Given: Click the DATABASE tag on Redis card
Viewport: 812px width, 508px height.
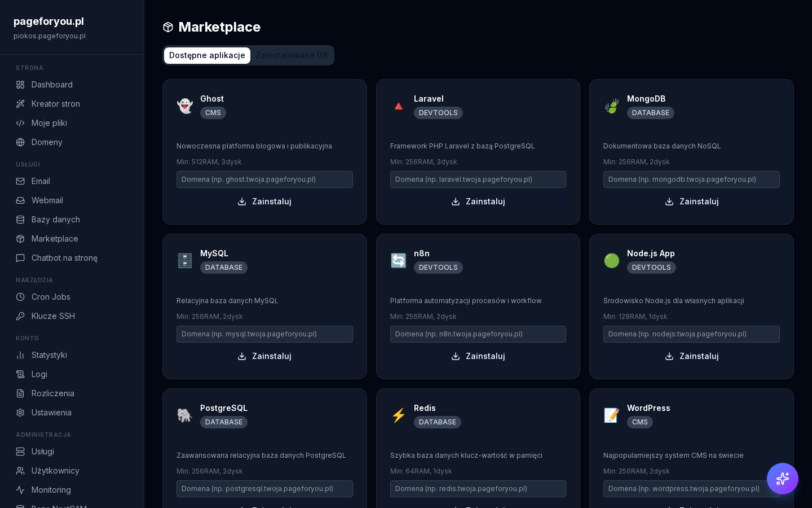Looking at the screenshot, I should 438,422.
